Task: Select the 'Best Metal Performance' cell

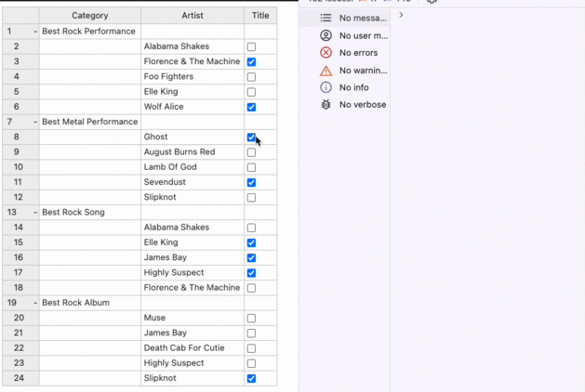Action: click(x=90, y=122)
